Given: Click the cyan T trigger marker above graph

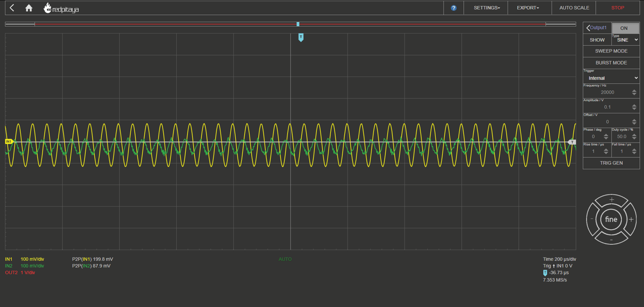Looking at the screenshot, I should click(x=301, y=37).
